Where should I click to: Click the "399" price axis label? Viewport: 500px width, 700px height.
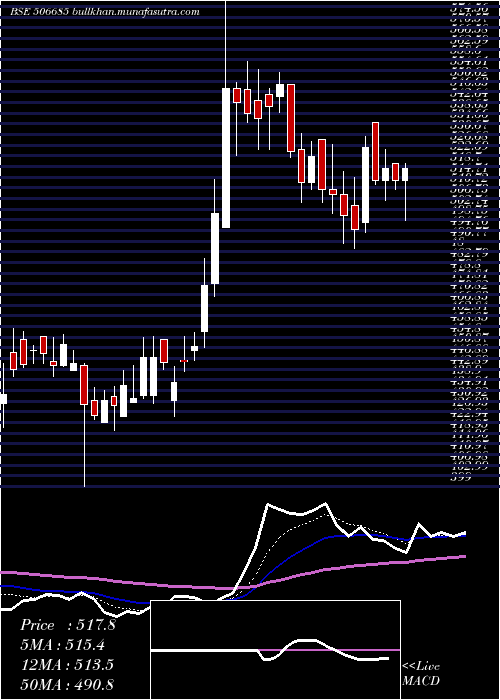point(461,478)
